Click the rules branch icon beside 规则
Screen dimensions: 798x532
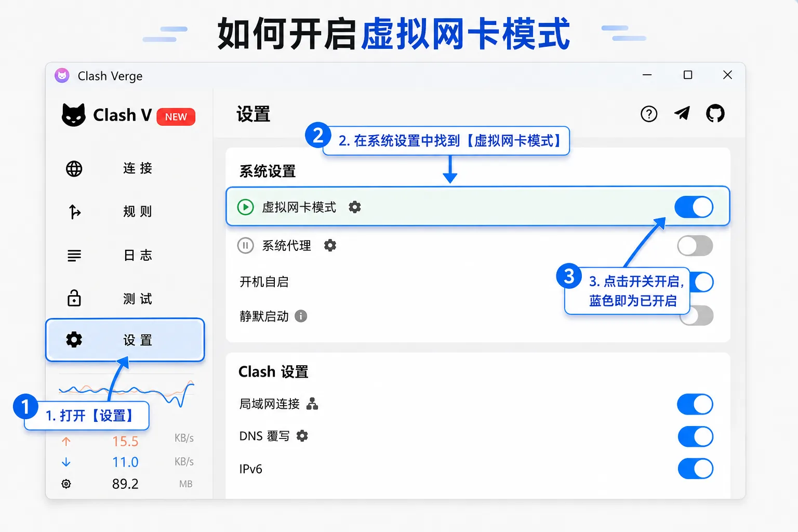tap(75, 212)
